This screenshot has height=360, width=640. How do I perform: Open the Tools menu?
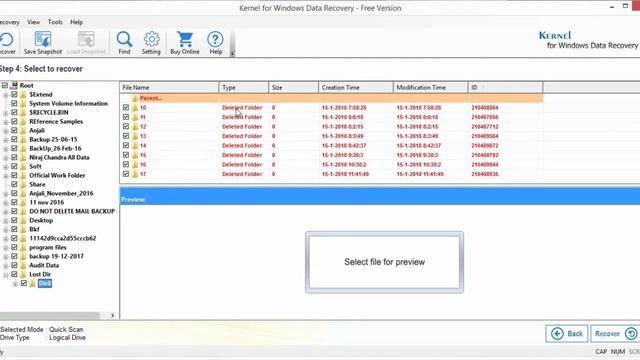tap(55, 22)
